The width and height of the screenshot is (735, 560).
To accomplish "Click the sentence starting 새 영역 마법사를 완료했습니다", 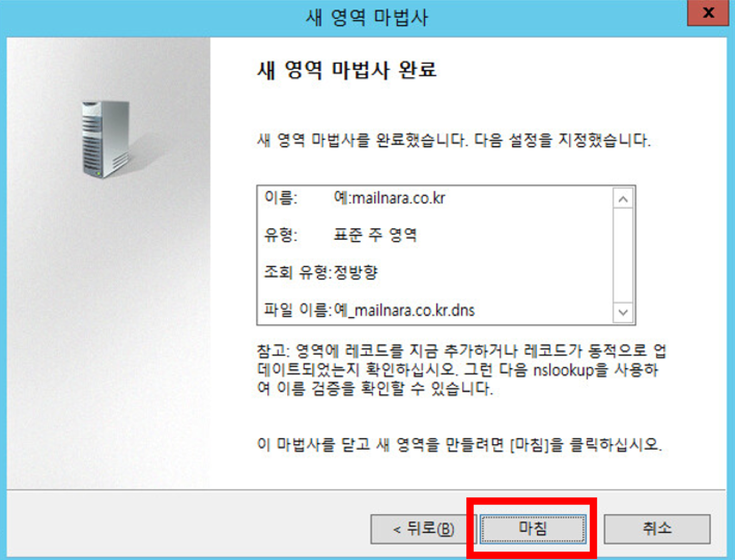I will [x=453, y=140].
